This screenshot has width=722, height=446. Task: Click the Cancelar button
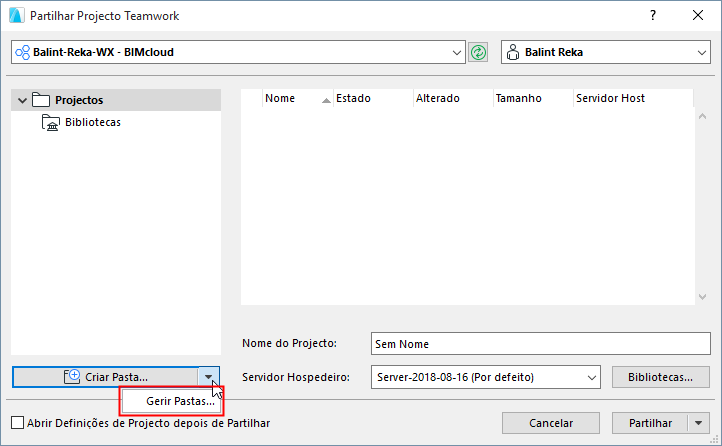[x=551, y=423]
